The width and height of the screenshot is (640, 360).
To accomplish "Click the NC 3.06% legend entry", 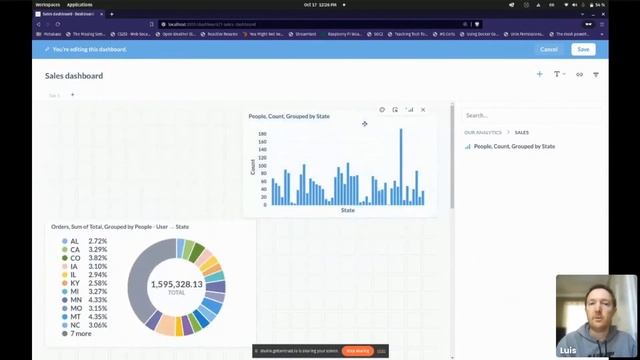I will 84,325.
